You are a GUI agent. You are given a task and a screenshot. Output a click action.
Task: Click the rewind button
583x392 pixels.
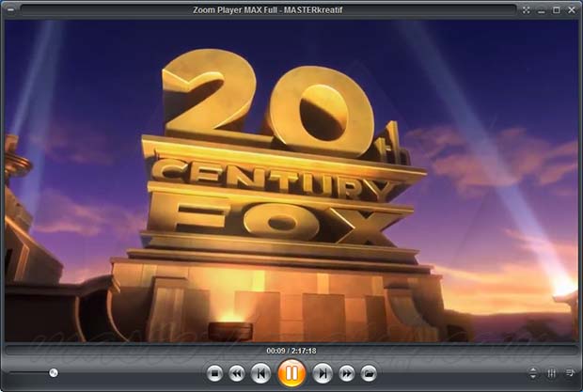(237, 373)
